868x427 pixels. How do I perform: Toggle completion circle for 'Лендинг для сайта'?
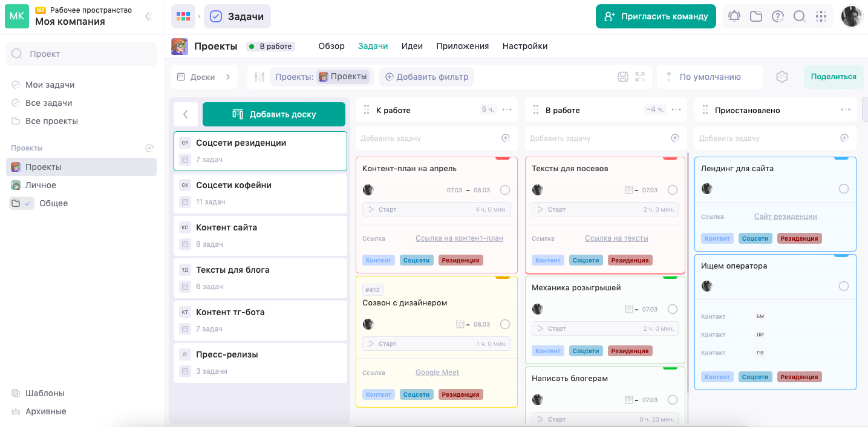point(844,189)
